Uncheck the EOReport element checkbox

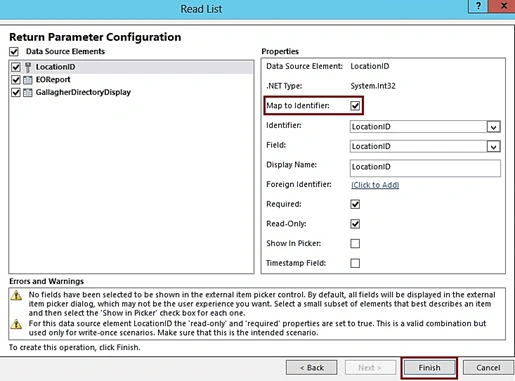tap(16, 80)
